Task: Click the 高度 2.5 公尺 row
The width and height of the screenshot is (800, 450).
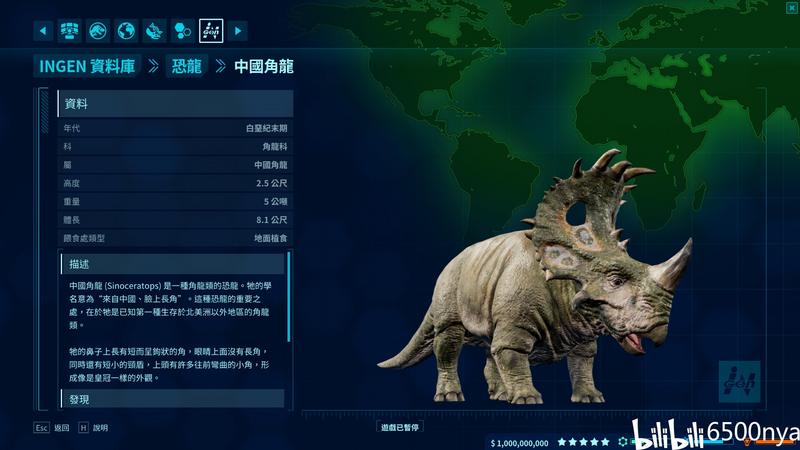Action: [175, 183]
